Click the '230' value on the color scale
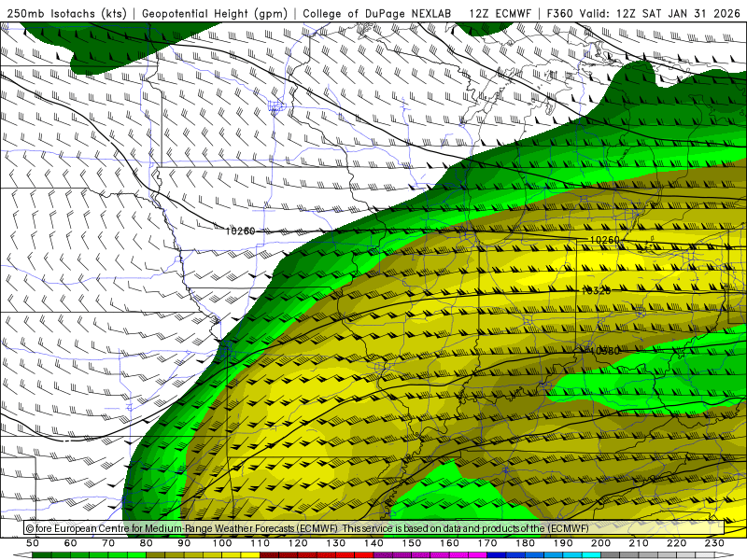The image size is (747, 560). pos(714,543)
